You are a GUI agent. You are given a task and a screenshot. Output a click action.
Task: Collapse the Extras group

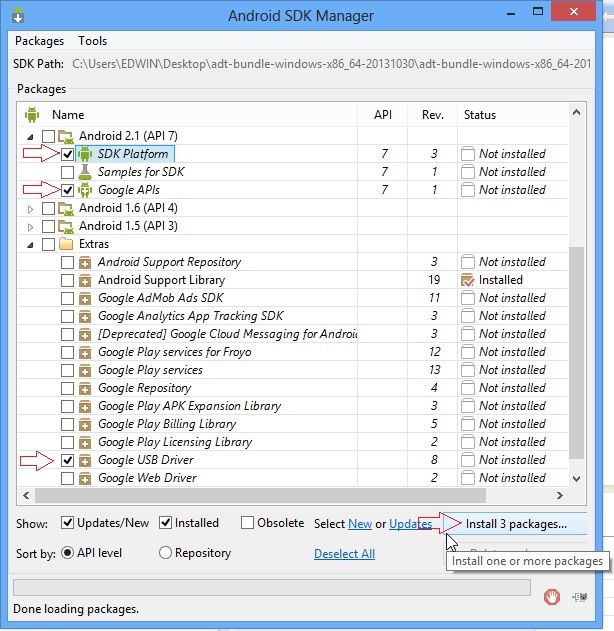30,245
